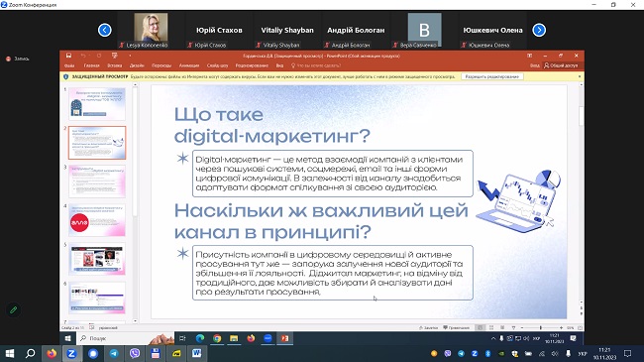Click 'Разрешить редактирование' button

pyautogui.click(x=492, y=76)
